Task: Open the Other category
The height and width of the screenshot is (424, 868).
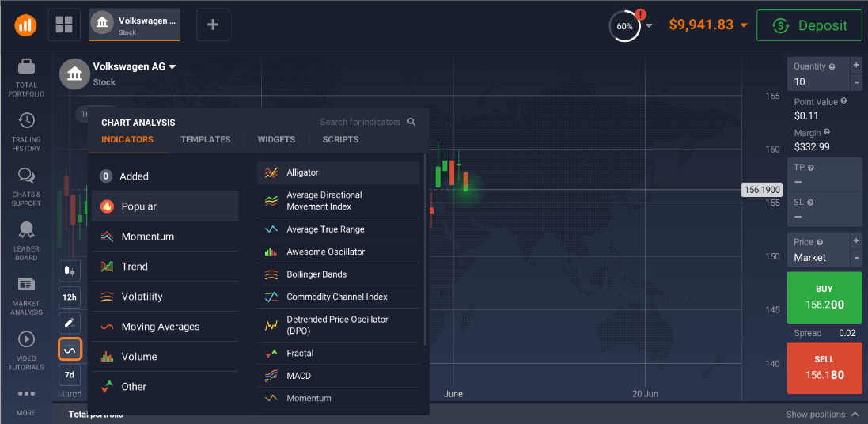Action: pos(165,386)
